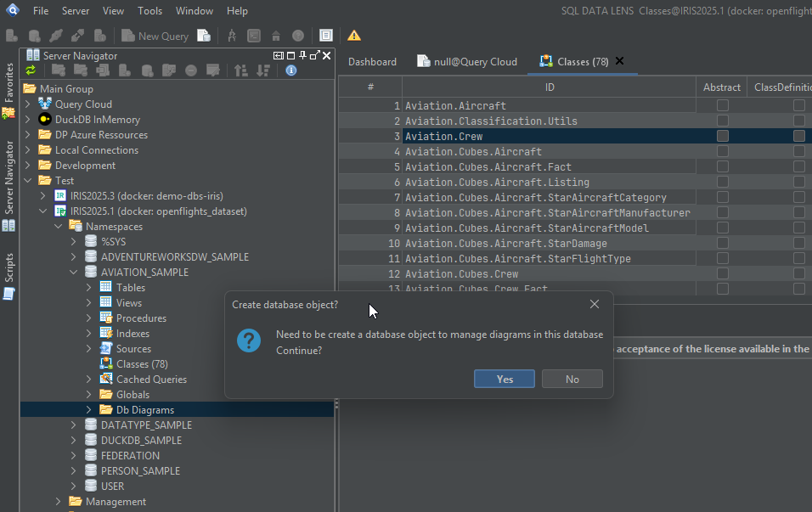Click the query file icon right of New Query

[204, 36]
